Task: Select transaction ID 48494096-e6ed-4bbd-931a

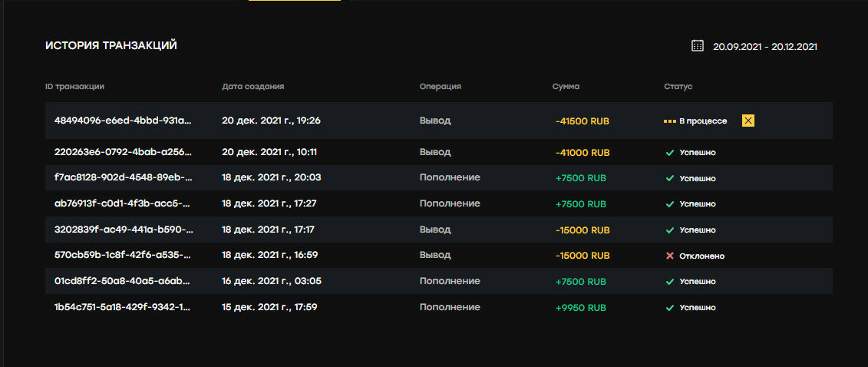Action: 123,121
